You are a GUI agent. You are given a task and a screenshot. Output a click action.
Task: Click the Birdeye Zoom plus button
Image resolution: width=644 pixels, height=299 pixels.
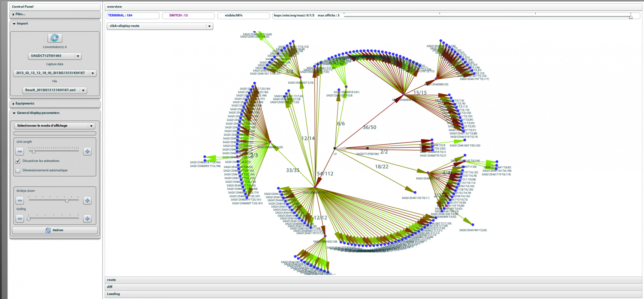point(87,201)
